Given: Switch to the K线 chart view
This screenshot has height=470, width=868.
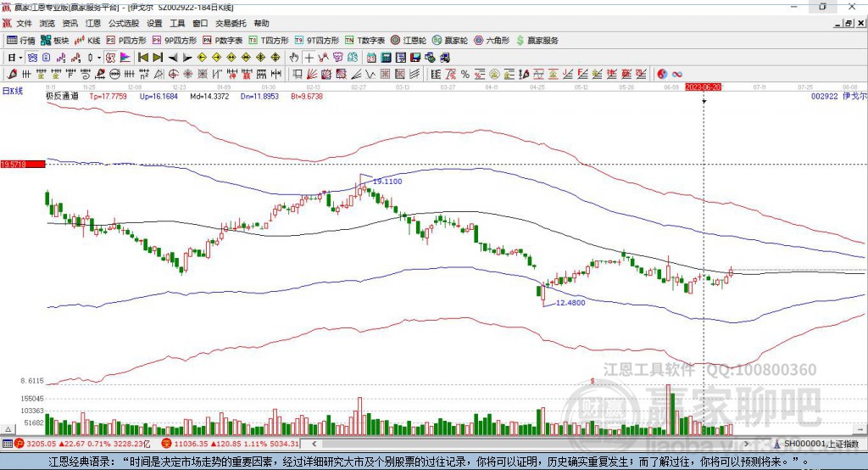Looking at the screenshot, I should coord(87,41).
